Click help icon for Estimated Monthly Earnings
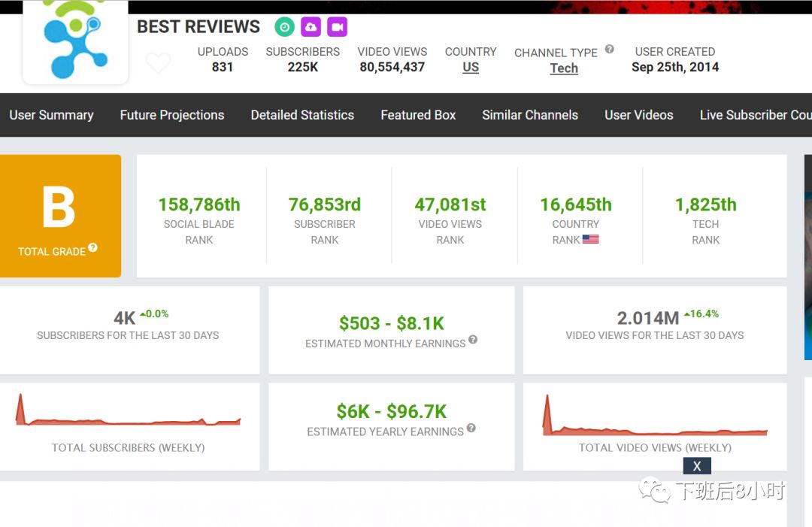Viewport: 812px width, 527px height. click(x=473, y=340)
